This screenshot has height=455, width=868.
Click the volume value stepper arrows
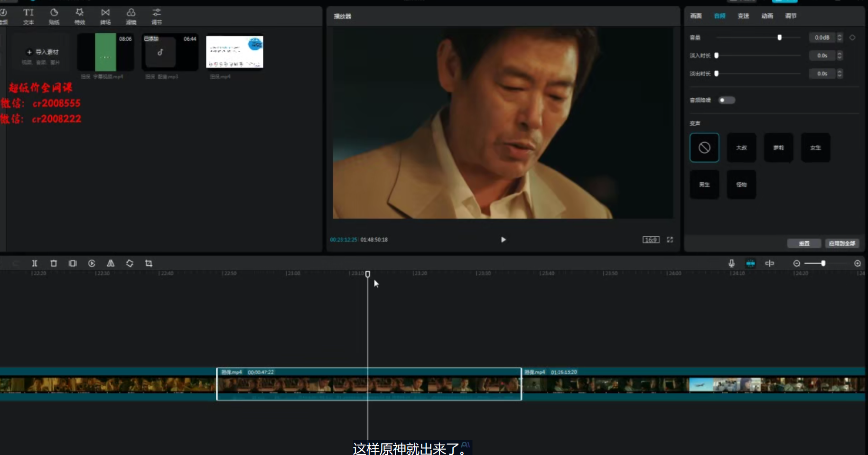[x=840, y=37]
